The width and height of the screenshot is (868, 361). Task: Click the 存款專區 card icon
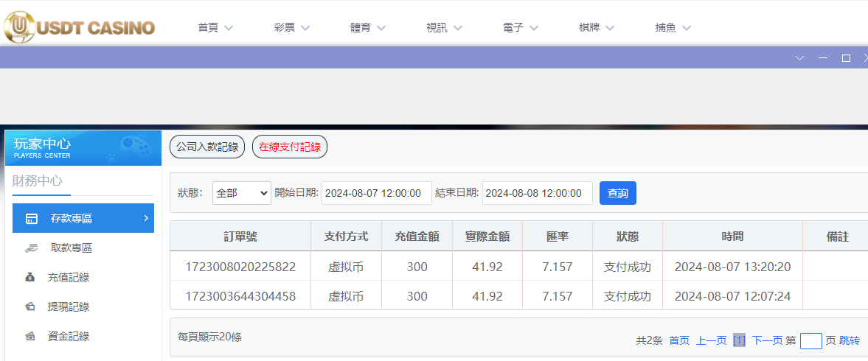click(x=32, y=219)
